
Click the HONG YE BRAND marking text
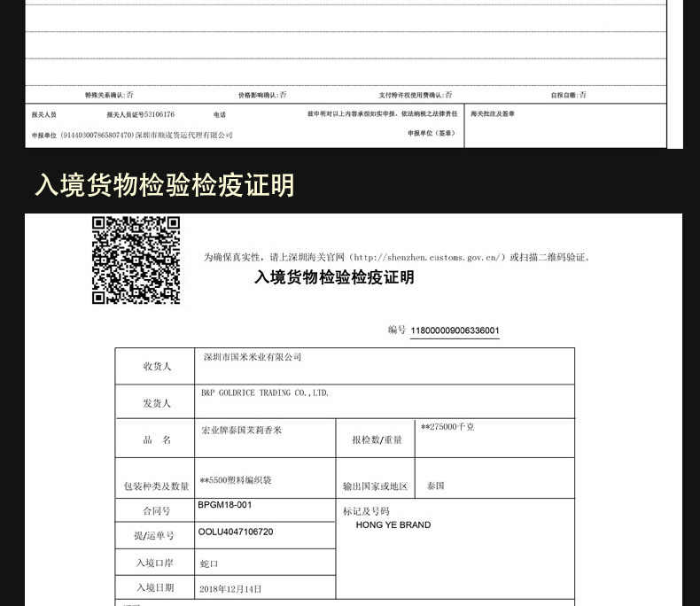coord(393,524)
